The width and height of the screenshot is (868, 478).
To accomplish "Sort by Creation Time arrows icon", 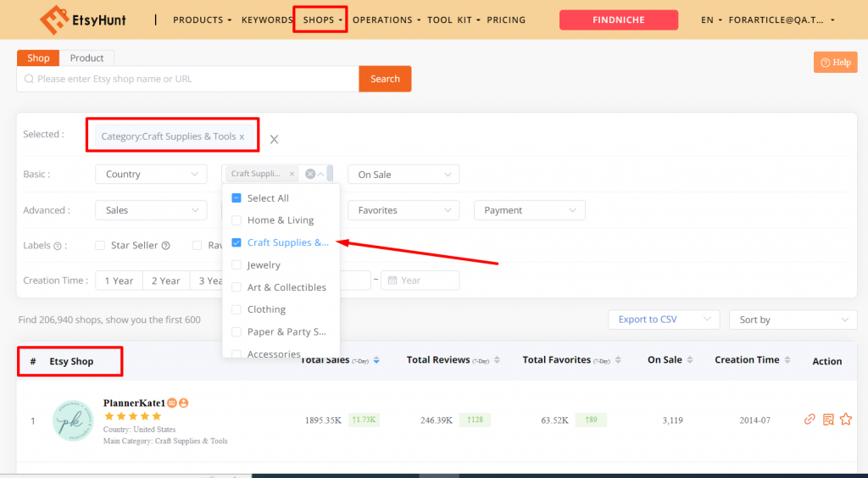I will (787, 360).
